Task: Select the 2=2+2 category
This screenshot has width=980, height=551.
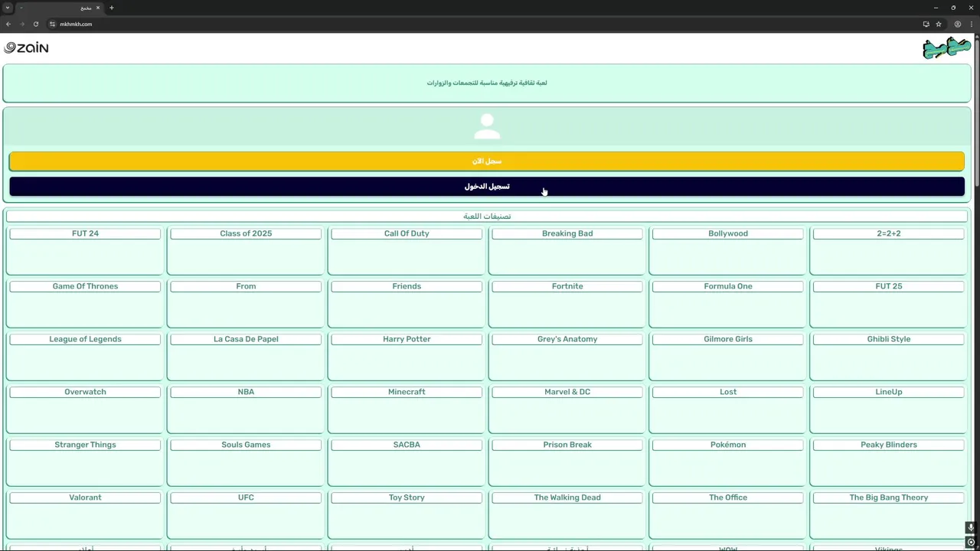Action: (x=889, y=250)
